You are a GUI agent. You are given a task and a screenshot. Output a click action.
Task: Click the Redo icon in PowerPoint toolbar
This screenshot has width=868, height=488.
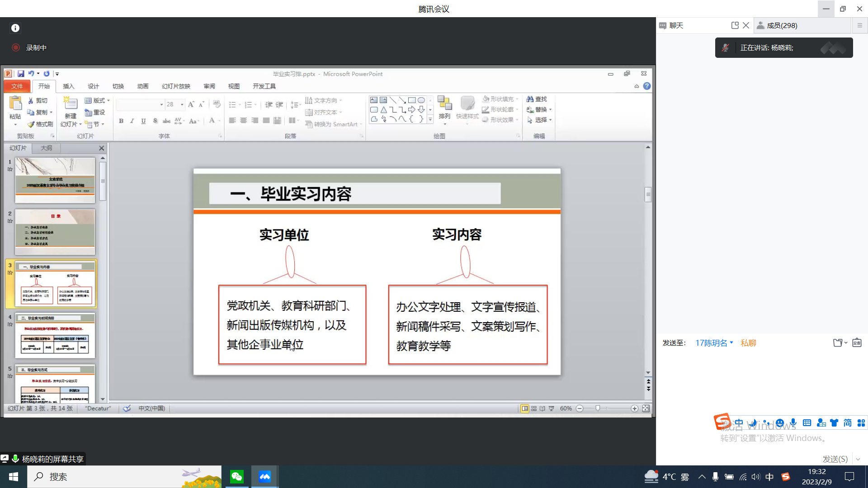(47, 74)
